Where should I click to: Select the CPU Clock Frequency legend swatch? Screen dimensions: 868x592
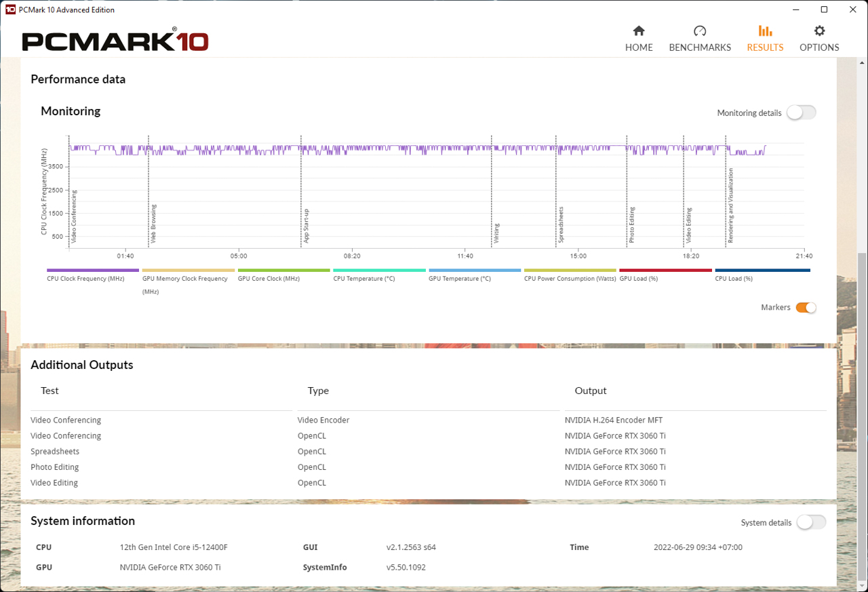coord(93,270)
